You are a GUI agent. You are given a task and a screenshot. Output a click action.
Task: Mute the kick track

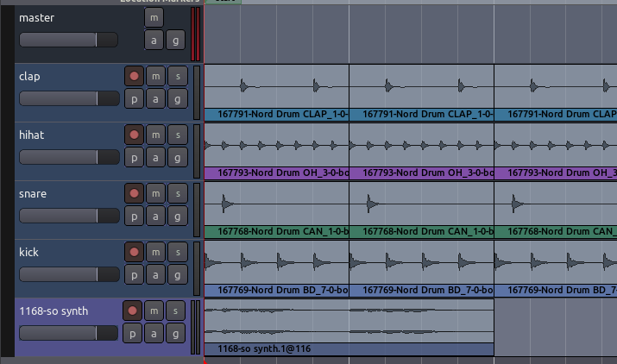pos(156,252)
